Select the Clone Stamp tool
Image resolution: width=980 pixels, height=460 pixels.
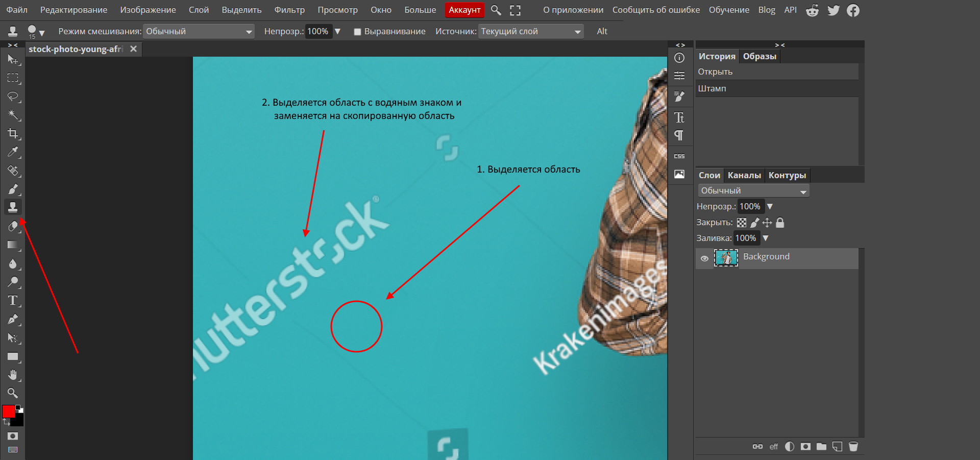pos(13,207)
